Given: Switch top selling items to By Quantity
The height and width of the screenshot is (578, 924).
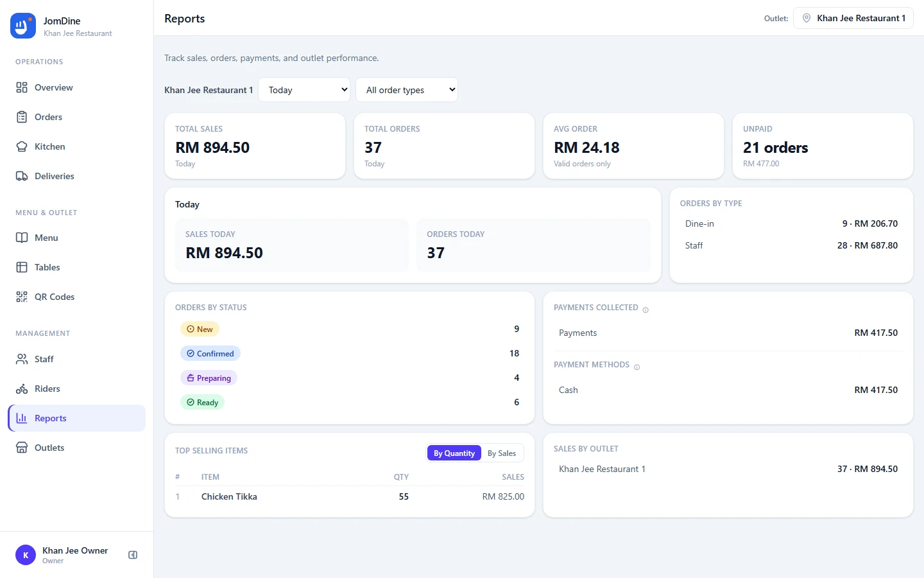Looking at the screenshot, I should pos(454,453).
